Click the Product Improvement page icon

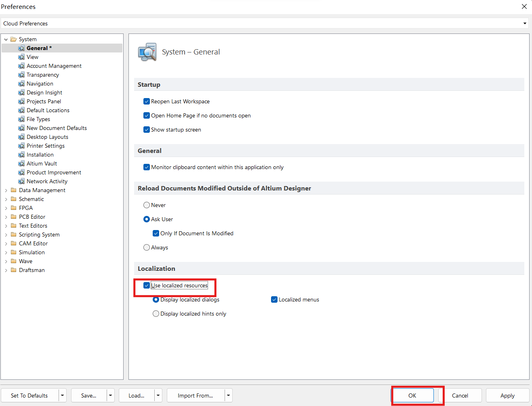click(x=21, y=172)
